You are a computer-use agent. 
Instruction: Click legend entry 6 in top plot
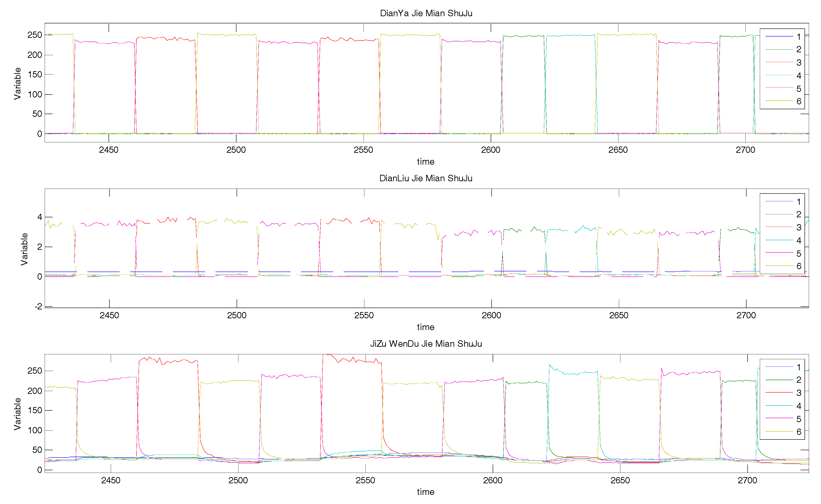coord(798,101)
